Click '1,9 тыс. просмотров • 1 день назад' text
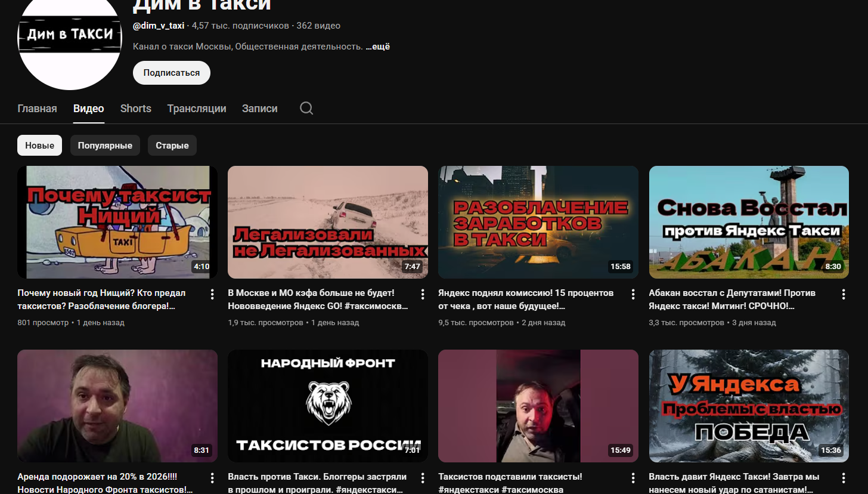 (x=293, y=323)
